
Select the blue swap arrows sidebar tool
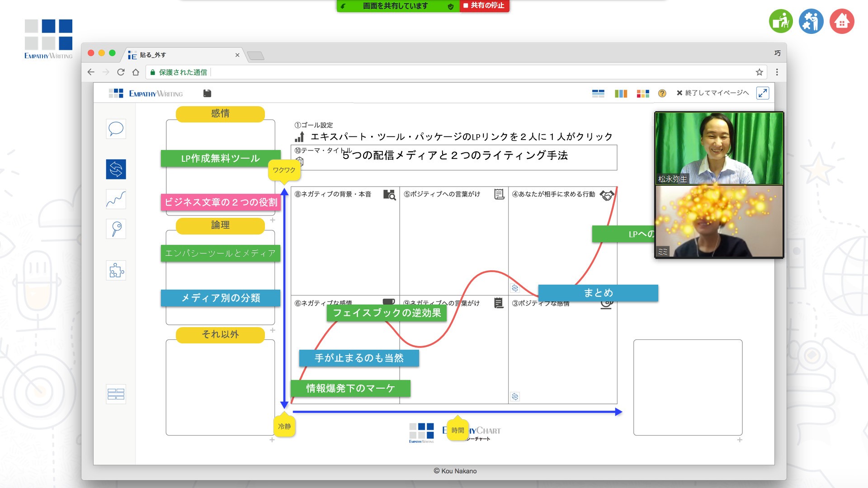pos(116,169)
